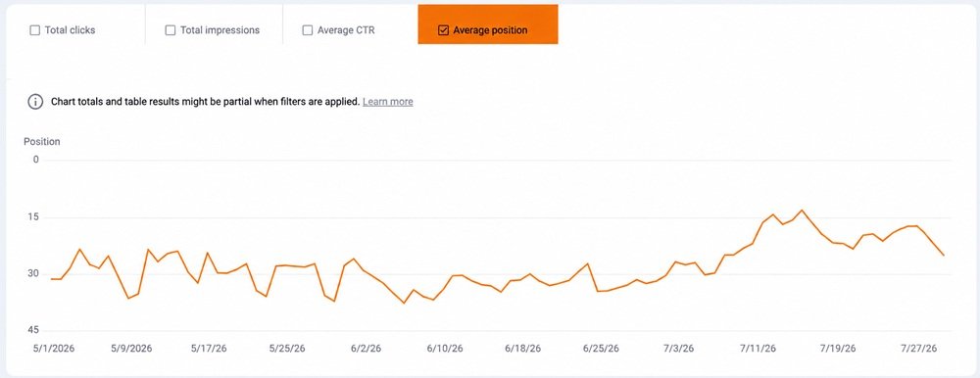
Task: Click the 6/10/26 date label
Action: [x=445, y=349]
